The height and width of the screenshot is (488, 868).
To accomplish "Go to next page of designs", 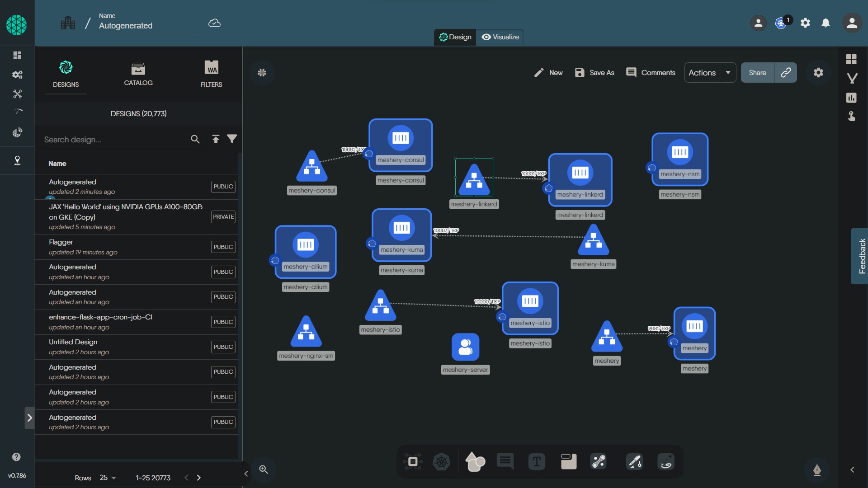I will click(x=198, y=478).
